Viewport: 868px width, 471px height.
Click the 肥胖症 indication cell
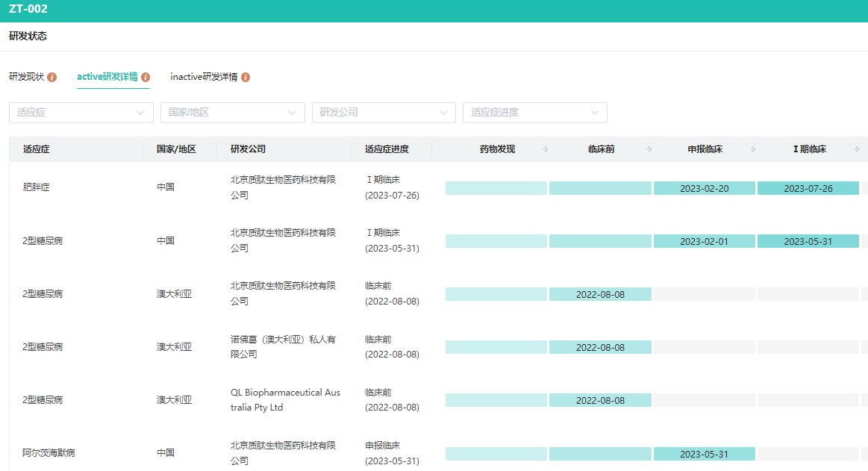[37, 187]
